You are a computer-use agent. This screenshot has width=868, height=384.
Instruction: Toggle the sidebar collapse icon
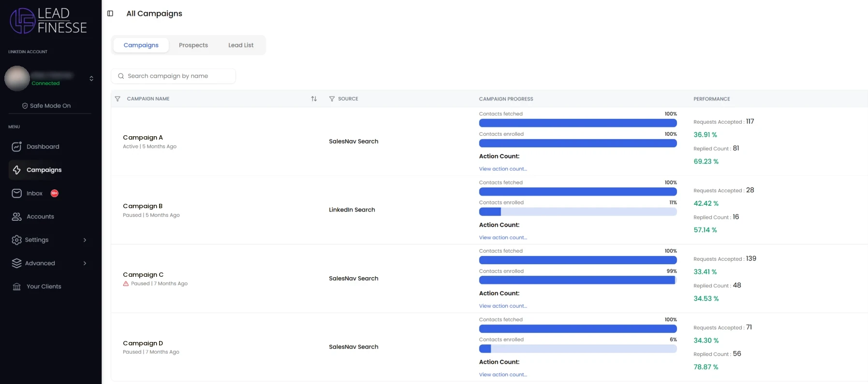[x=110, y=14]
